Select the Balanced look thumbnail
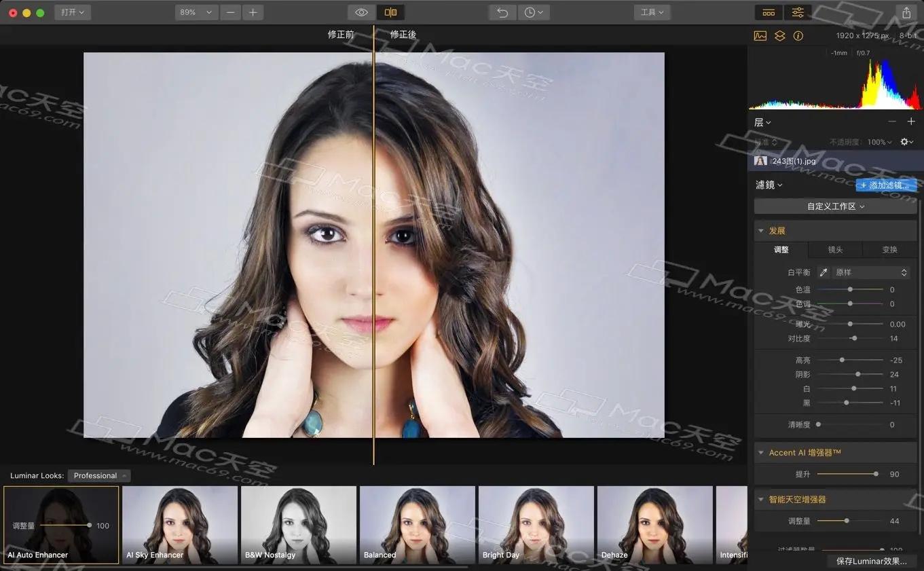Viewport: 924px width, 571px height. click(x=418, y=525)
